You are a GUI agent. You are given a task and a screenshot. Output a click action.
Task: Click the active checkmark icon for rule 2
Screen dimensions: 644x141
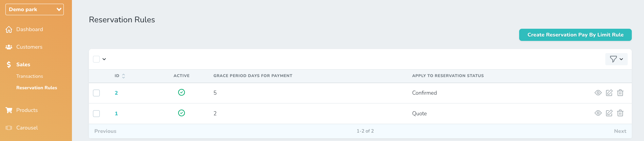pyautogui.click(x=182, y=92)
